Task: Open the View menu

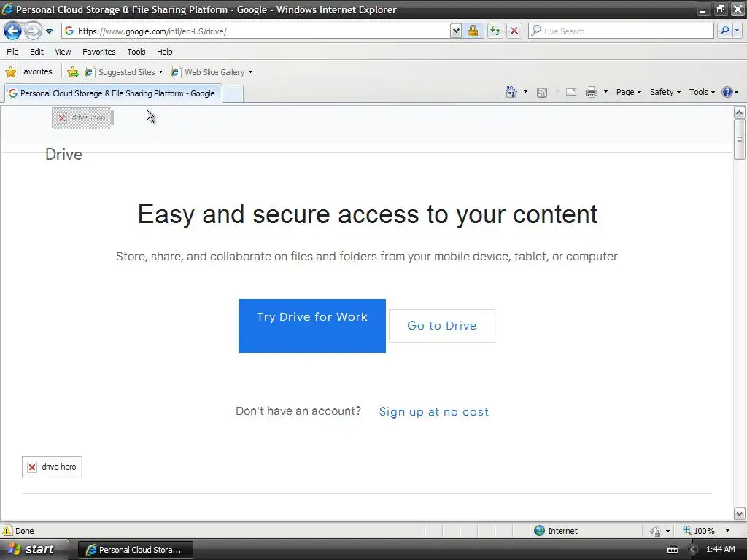Action: click(63, 52)
